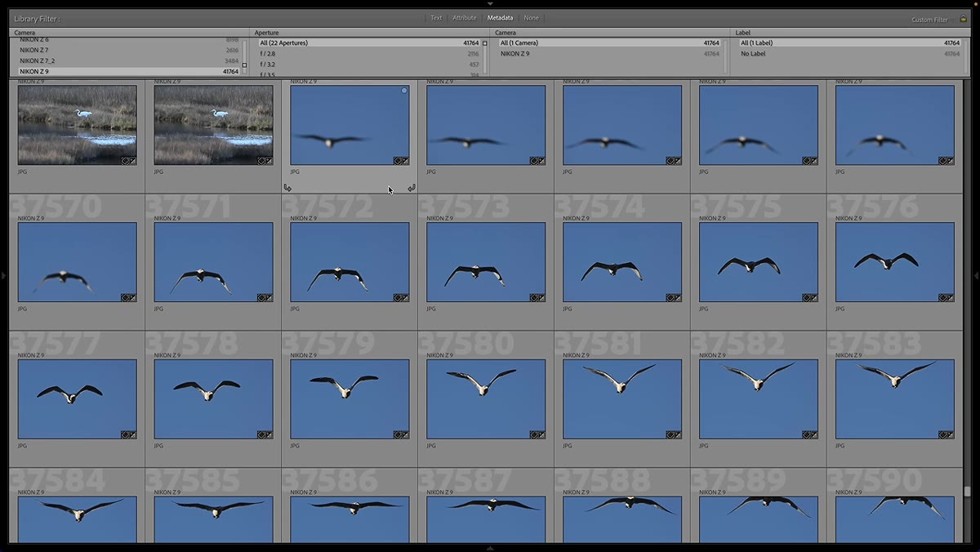Image resolution: width=980 pixels, height=552 pixels.
Task: Click the keyword badge on second egret photo
Action: 261,161
